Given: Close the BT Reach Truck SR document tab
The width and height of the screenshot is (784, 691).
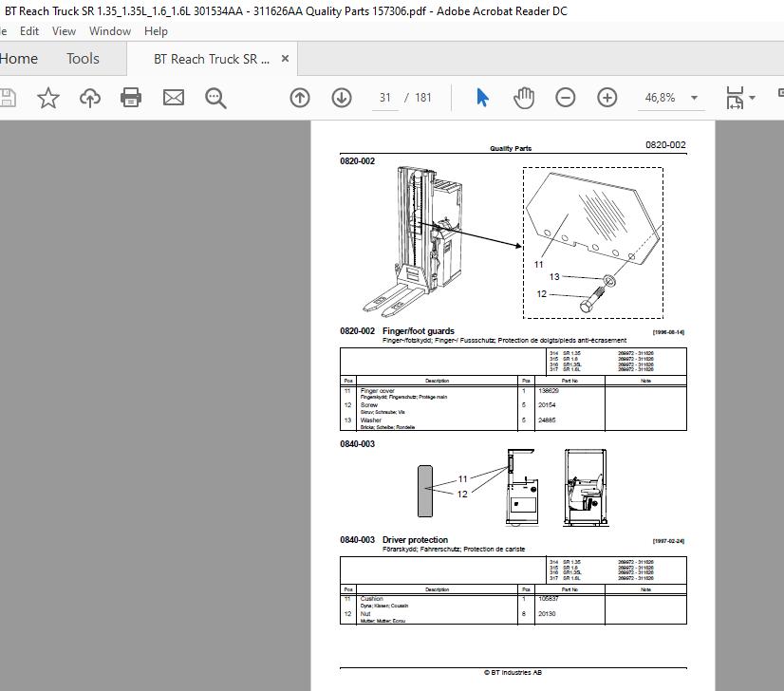Looking at the screenshot, I should click(x=285, y=59).
